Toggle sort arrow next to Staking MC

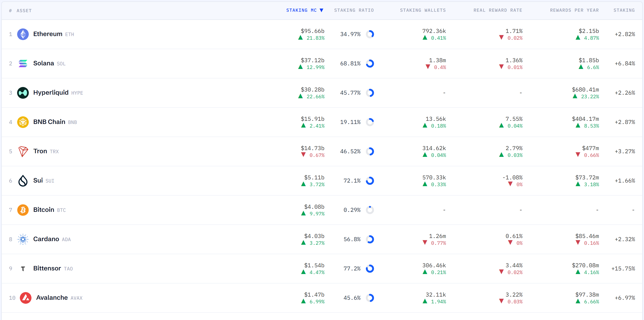pyautogui.click(x=322, y=10)
